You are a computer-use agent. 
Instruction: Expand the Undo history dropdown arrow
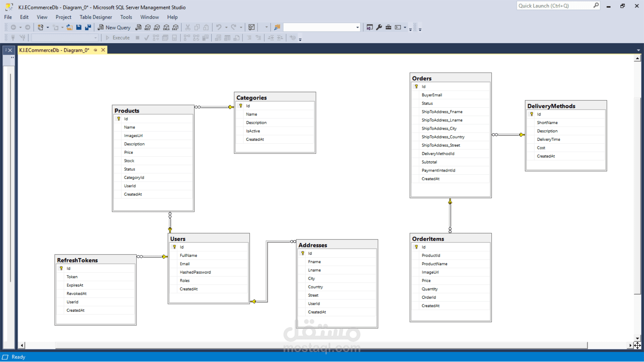point(226,27)
